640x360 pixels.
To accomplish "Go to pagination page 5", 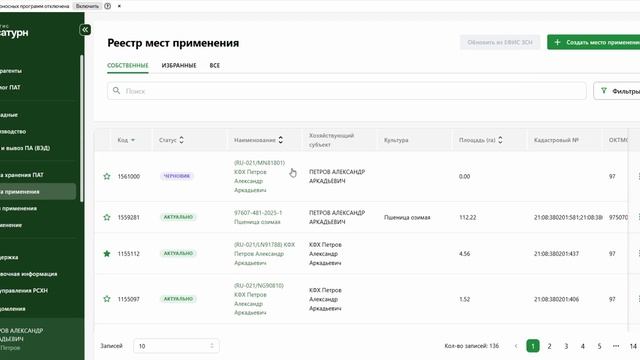I will [600, 346].
